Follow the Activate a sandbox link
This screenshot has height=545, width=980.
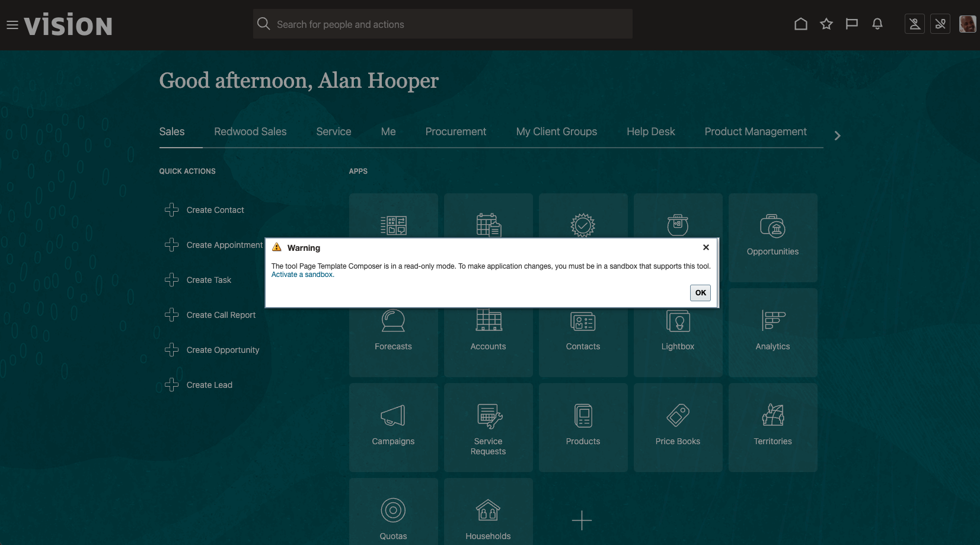click(302, 274)
